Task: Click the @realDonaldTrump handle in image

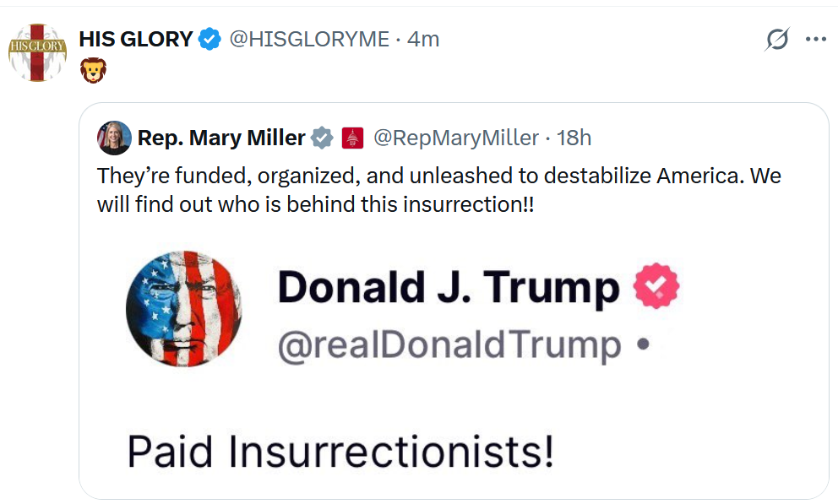Action: (449, 344)
